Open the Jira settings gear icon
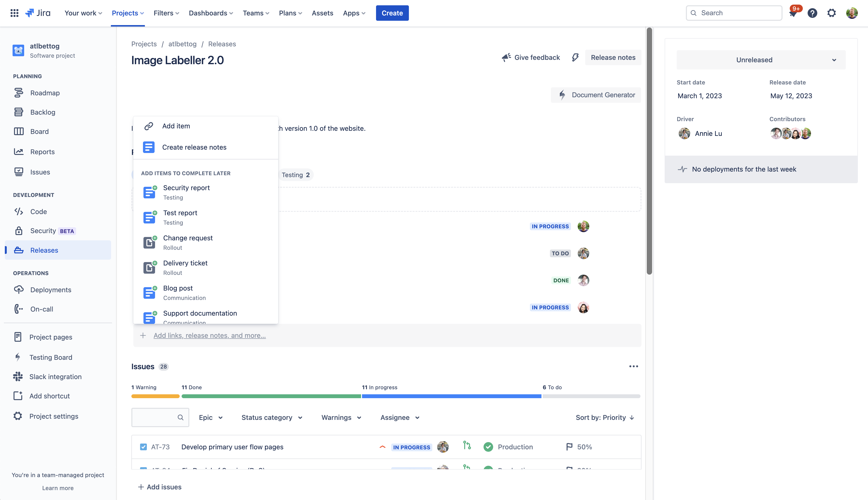868x500 pixels. (x=832, y=13)
